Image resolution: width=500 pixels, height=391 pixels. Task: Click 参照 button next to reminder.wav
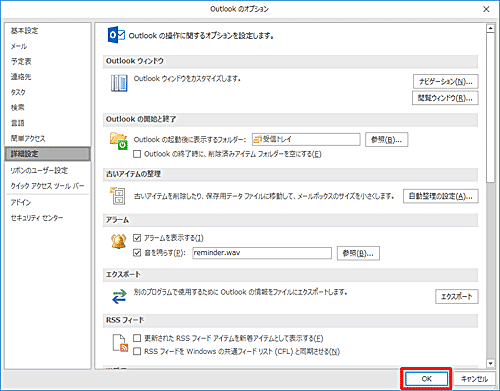(358, 253)
